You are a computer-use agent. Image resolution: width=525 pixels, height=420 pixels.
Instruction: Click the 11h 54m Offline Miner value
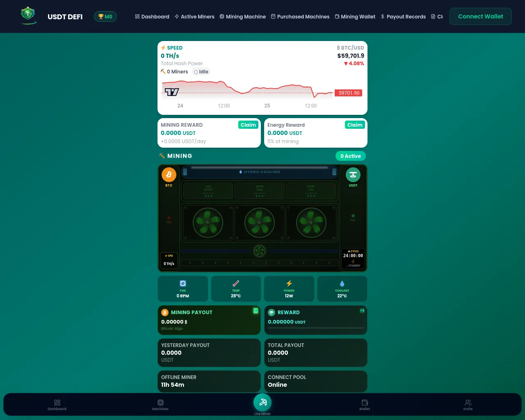tap(173, 385)
